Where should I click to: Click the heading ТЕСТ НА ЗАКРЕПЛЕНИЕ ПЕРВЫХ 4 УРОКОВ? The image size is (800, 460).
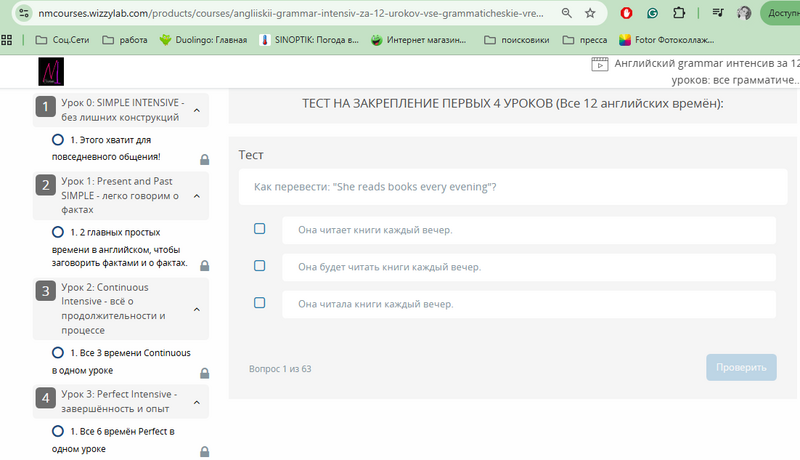click(x=513, y=104)
